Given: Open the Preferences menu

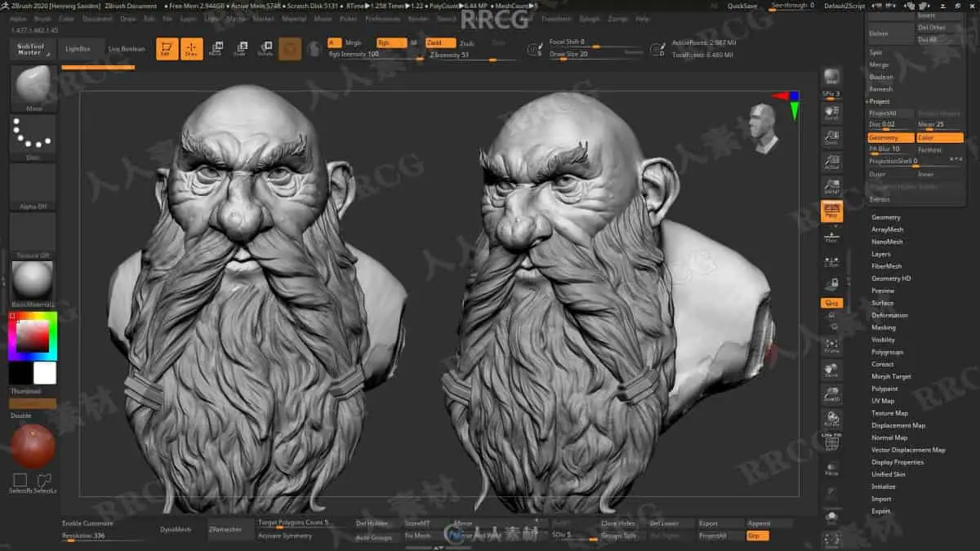Looking at the screenshot, I should coord(383,18).
